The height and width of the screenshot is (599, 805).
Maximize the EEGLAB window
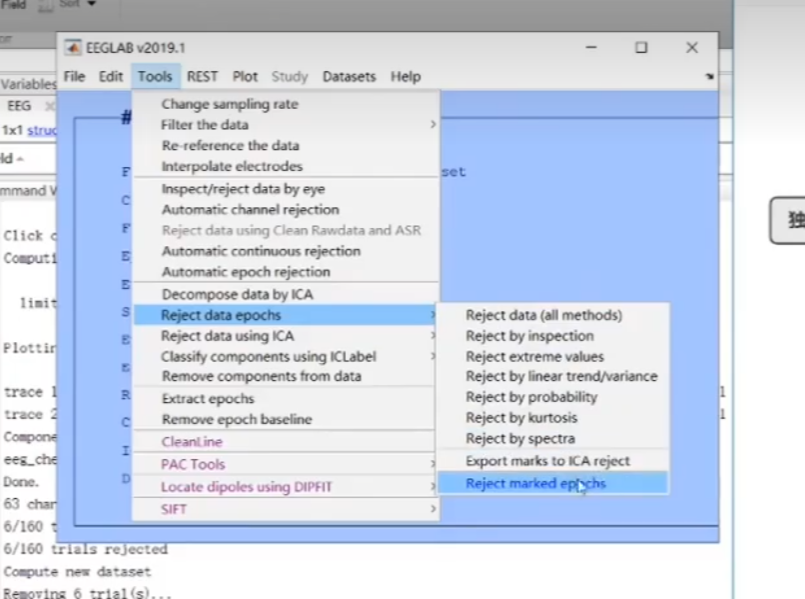tap(641, 48)
